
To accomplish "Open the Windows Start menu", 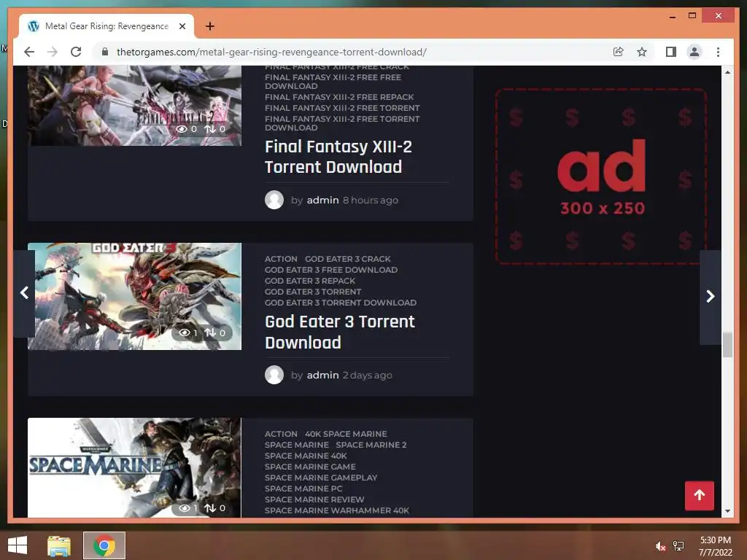I will click(18, 545).
